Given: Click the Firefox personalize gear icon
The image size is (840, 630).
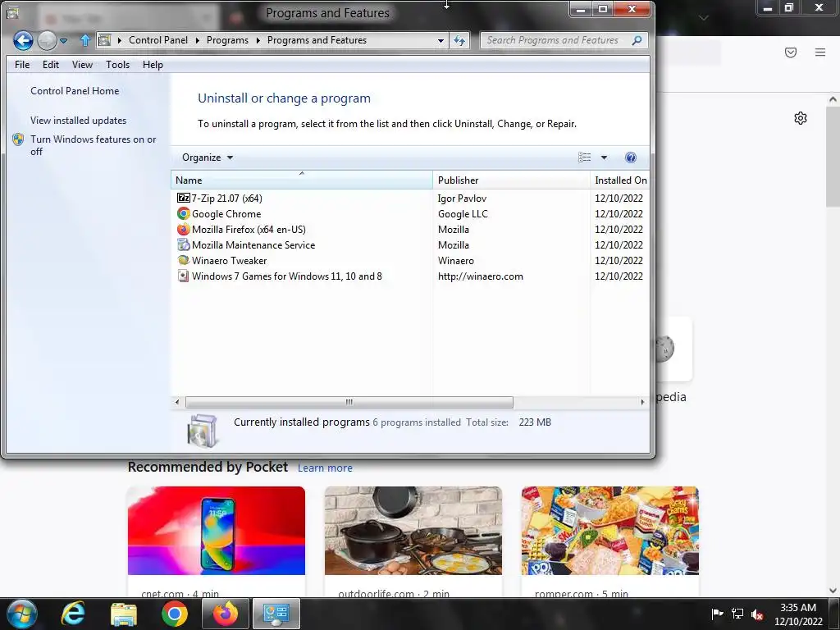Looking at the screenshot, I should 801,118.
